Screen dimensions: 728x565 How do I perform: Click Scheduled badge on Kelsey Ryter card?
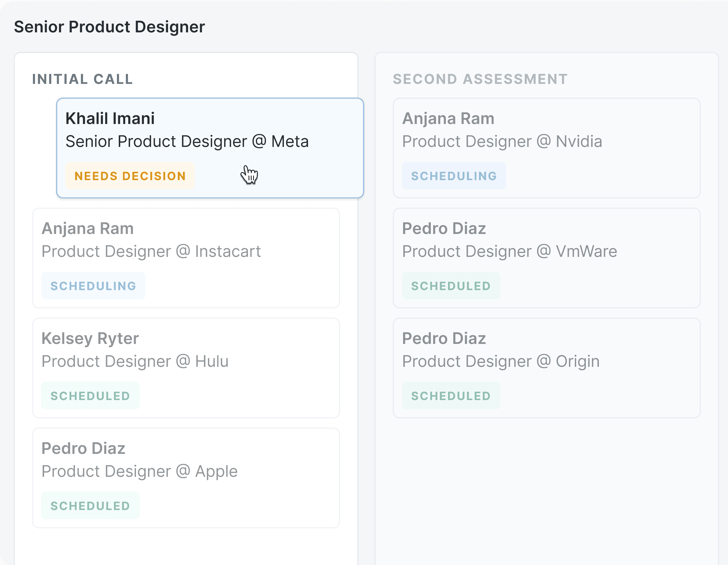click(x=90, y=396)
